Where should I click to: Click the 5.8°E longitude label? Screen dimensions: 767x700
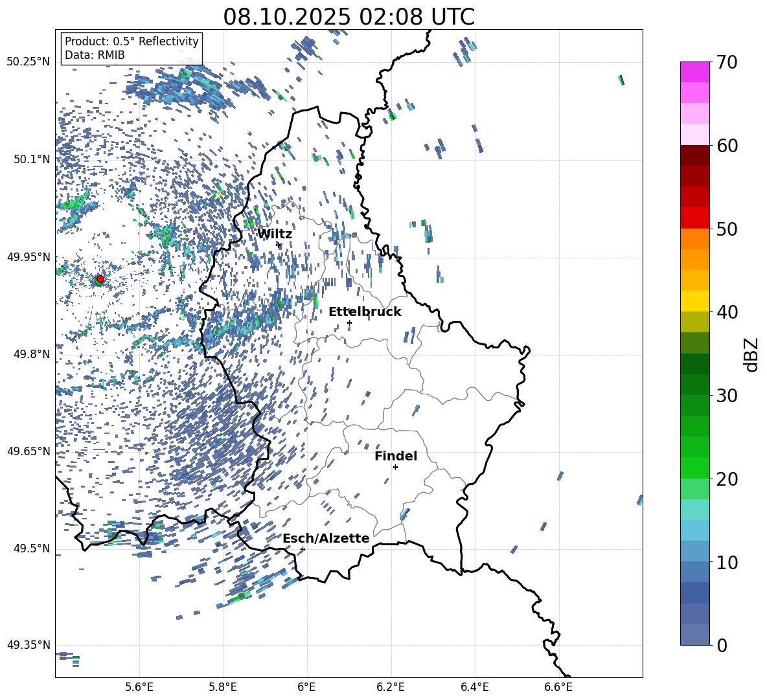(223, 687)
